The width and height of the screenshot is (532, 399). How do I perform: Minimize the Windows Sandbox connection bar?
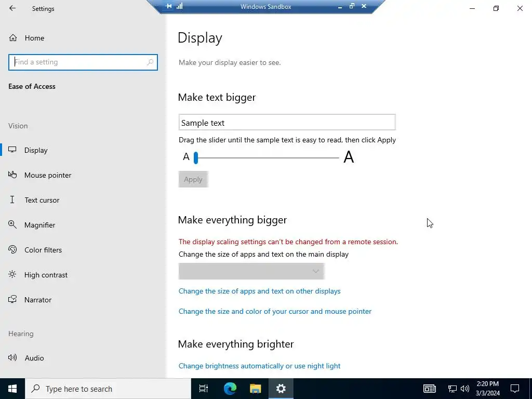(x=340, y=6)
